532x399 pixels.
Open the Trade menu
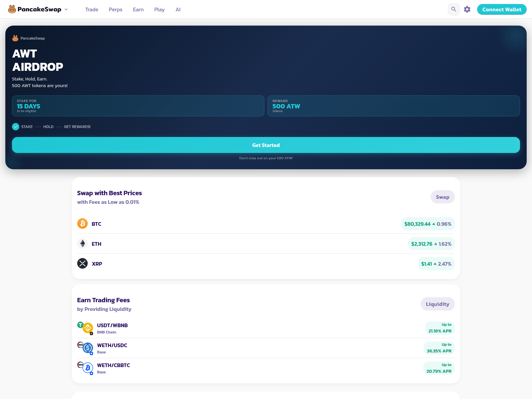tap(91, 9)
